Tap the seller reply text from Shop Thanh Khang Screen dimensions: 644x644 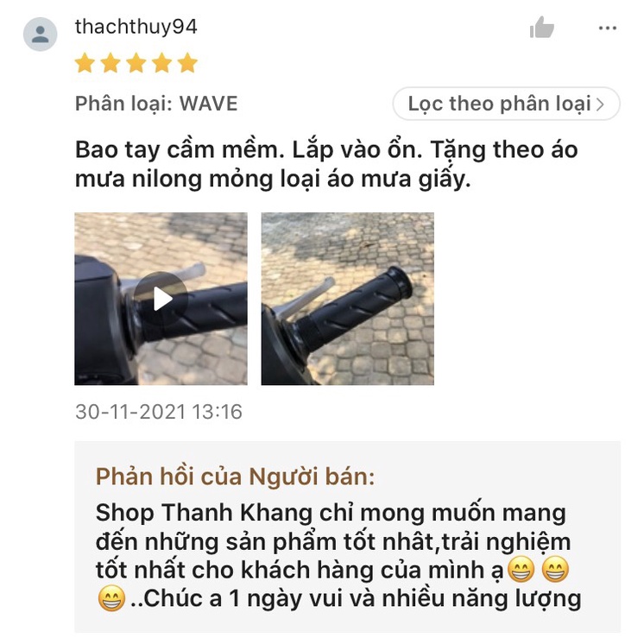338,556
